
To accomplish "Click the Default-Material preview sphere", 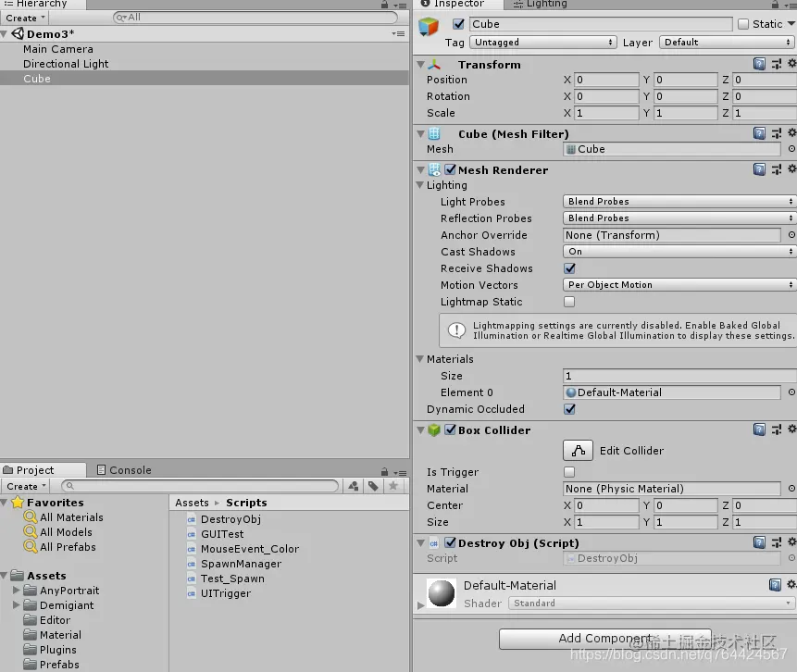I will click(x=442, y=593).
